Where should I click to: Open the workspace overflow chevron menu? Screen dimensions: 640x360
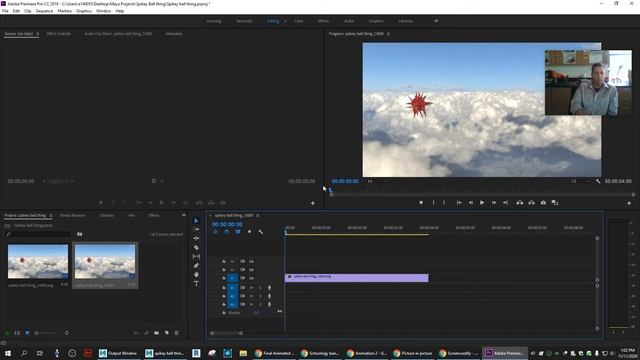tap(436, 21)
